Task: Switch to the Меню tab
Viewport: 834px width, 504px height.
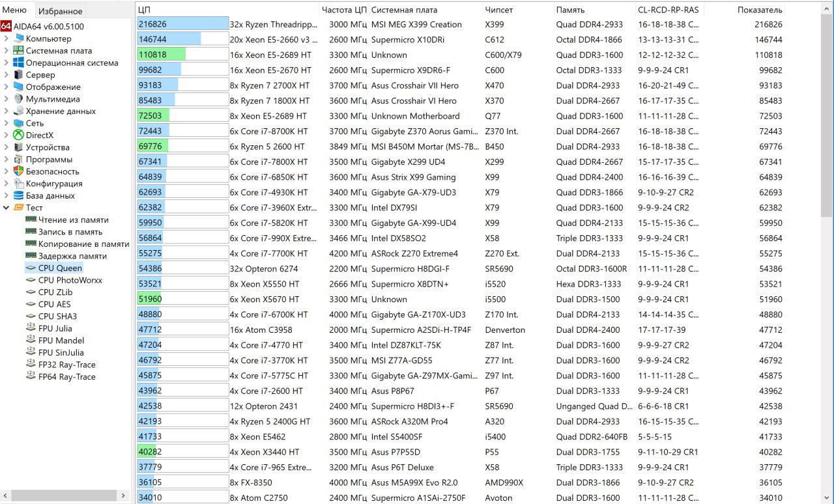Action: 15,10
